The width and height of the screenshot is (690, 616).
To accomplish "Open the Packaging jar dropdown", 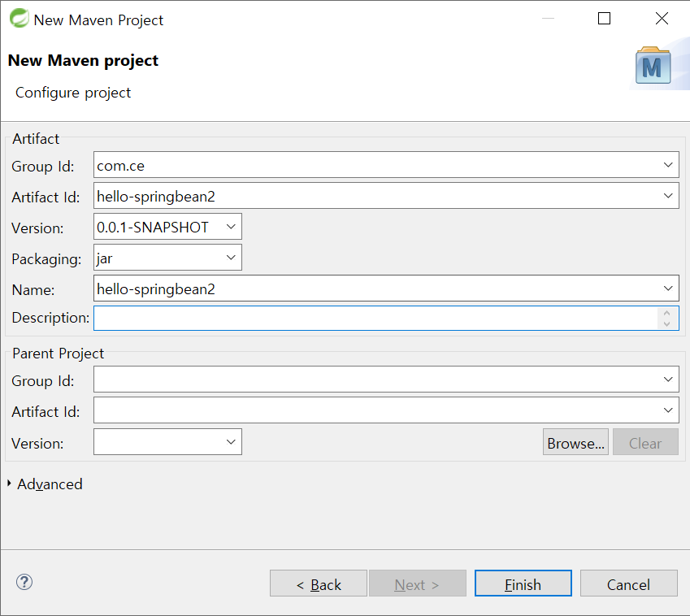I will point(231,258).
